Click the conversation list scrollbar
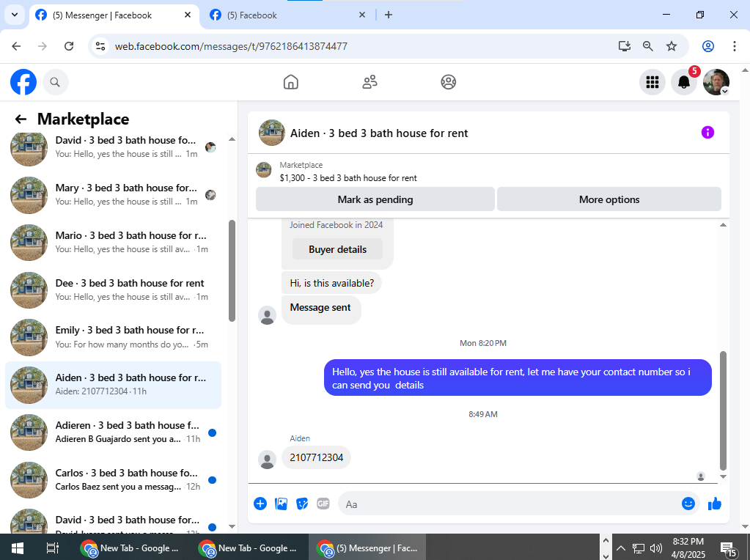 coord(232,270)
